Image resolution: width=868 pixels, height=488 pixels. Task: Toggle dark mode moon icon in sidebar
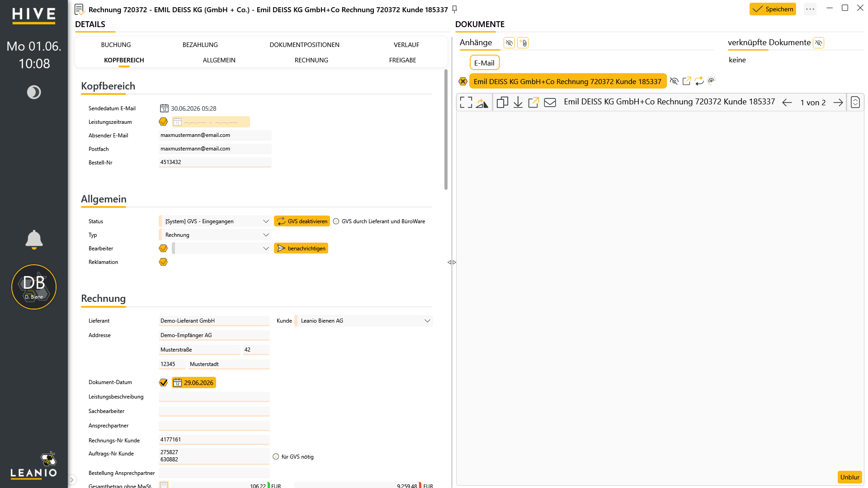(x=34, y=92)
